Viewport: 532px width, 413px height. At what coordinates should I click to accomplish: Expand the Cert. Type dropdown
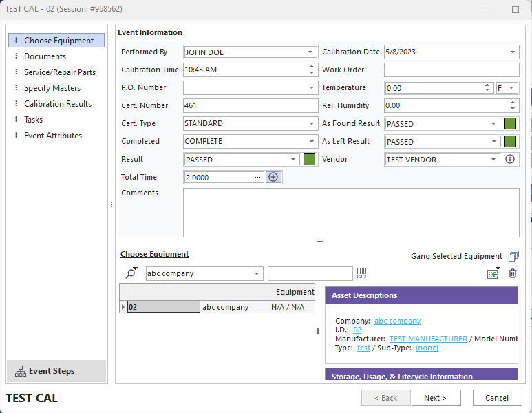click(x=311, y=124)
